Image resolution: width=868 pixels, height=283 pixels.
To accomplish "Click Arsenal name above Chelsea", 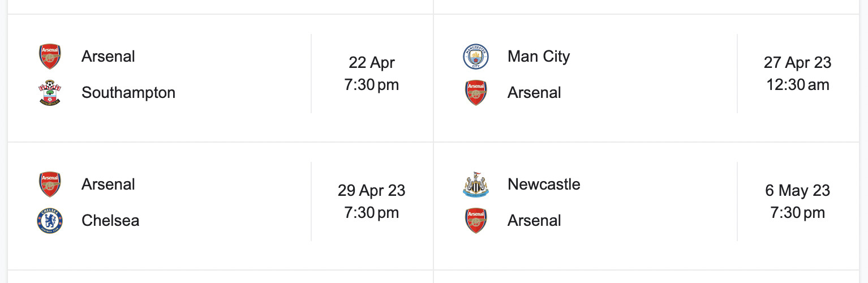I will point(108,185).
